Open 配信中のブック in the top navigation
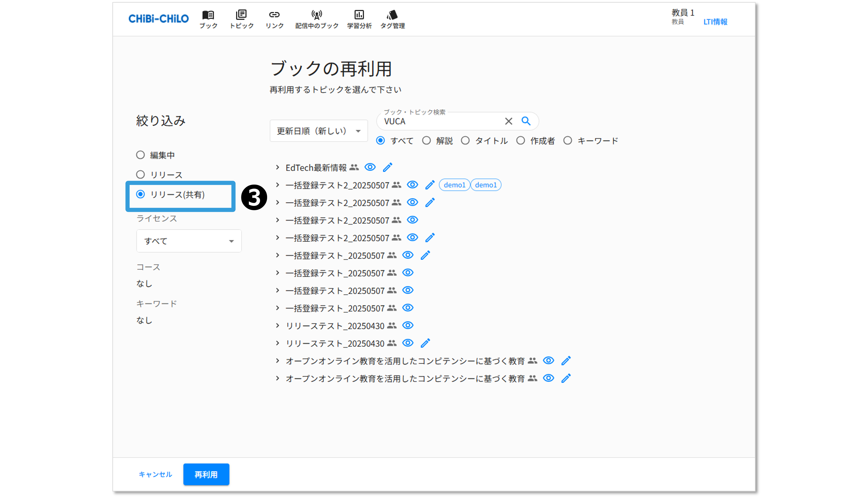This screenshot has width=868, height=497. click(x=317, y=19)
